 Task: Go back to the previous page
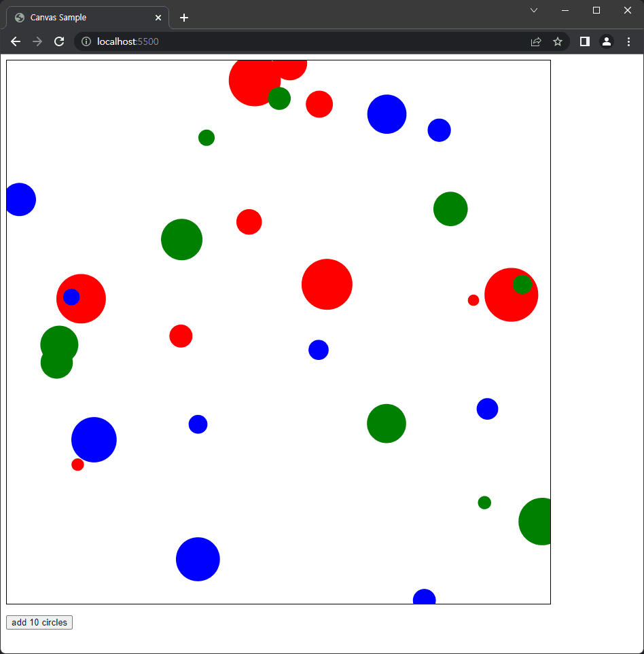pyautogui.click(x=16, y=41)
